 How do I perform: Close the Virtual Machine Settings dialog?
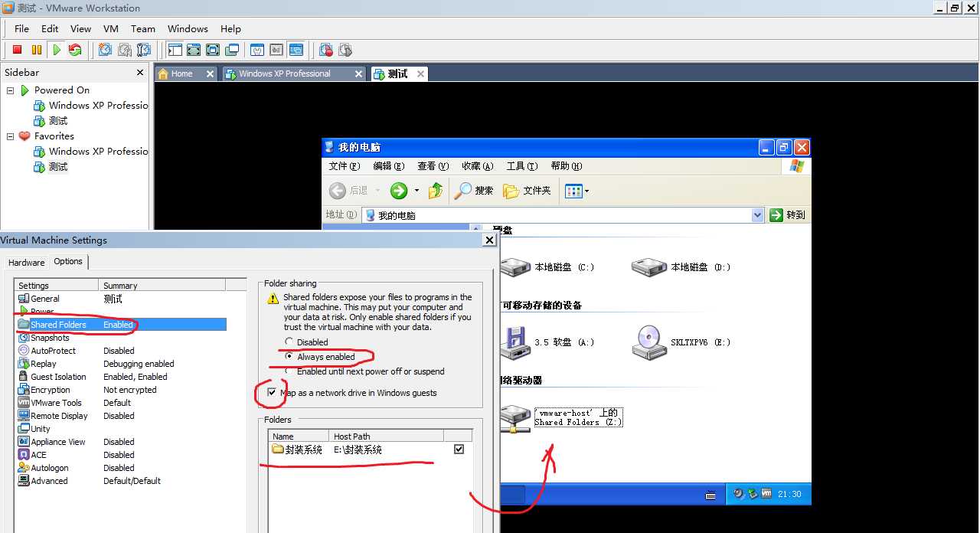click(490, 240)
